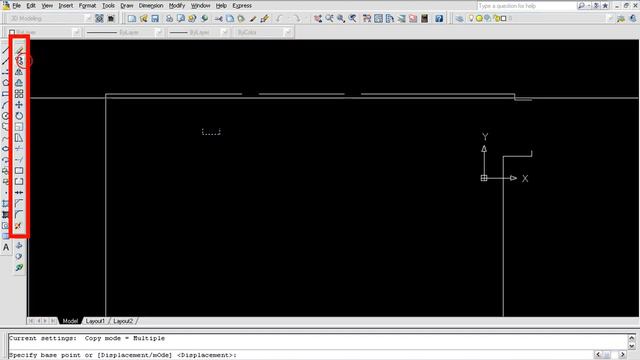This screenshot has height=360, width=640.
Task: Open the QuickCalc calculator icon
Action: coord(424,18)
